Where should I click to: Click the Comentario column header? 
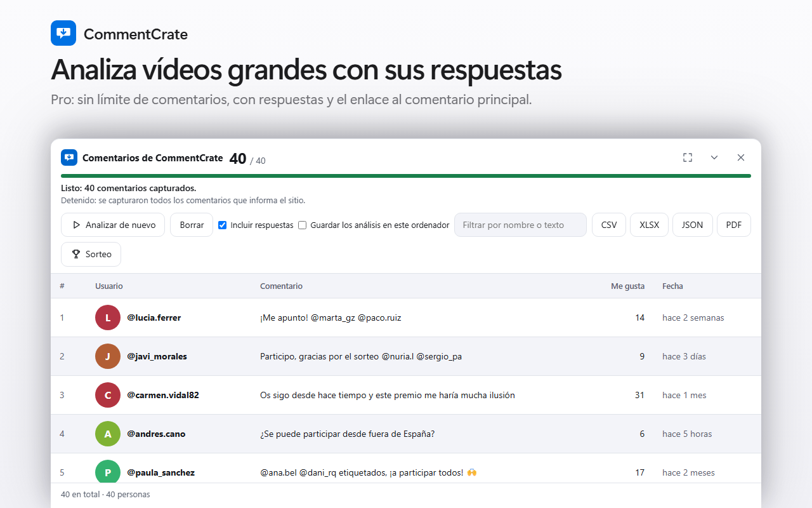coord(281,286)
